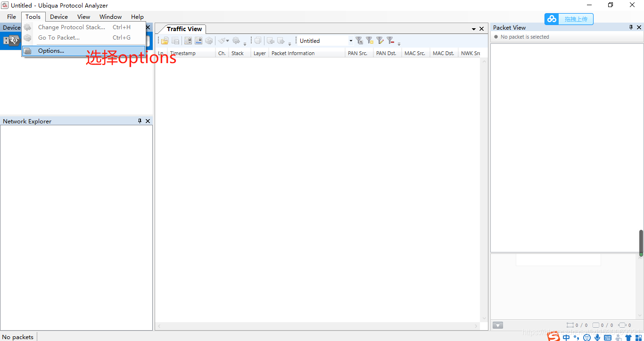The width and height of the screenshot is (644, 341).
Task: Switch to the Traffic View tab
Action: [184, 29]
